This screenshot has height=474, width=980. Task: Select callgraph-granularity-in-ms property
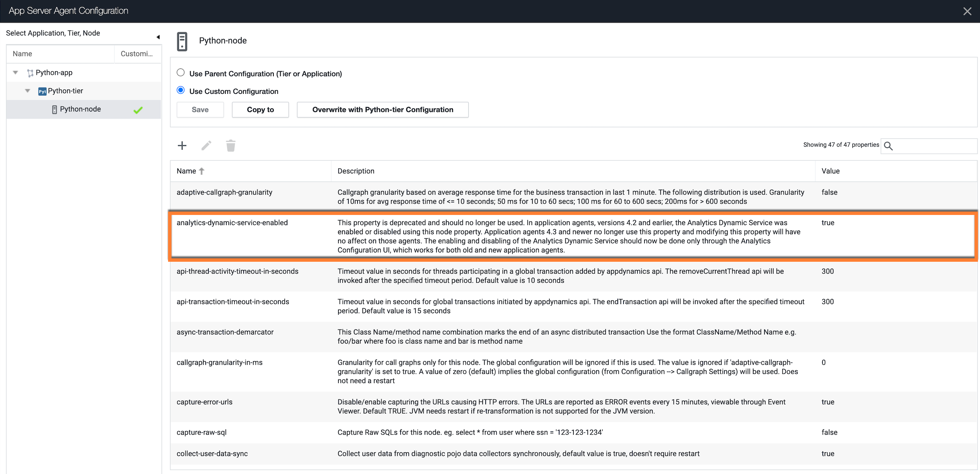pos(220,363)
